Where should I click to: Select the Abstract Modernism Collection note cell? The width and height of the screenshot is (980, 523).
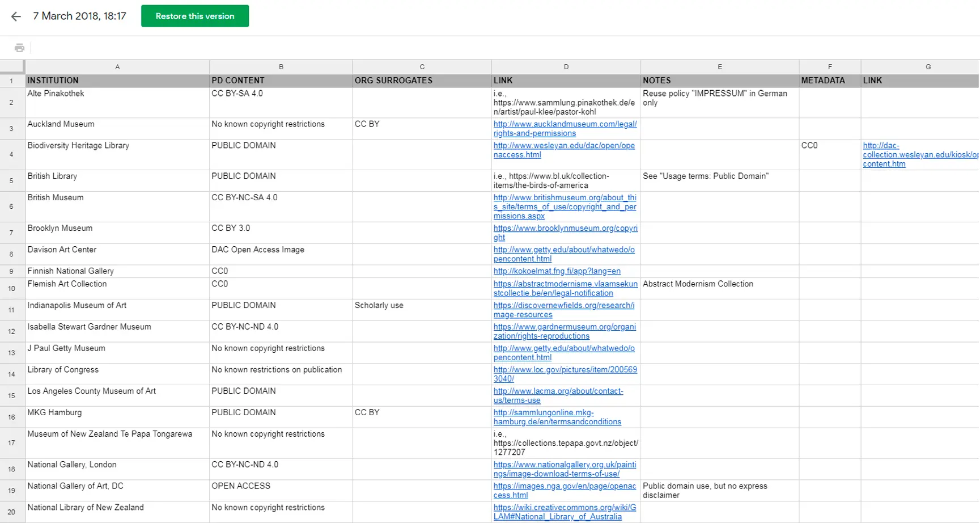[x=719, y=288]
